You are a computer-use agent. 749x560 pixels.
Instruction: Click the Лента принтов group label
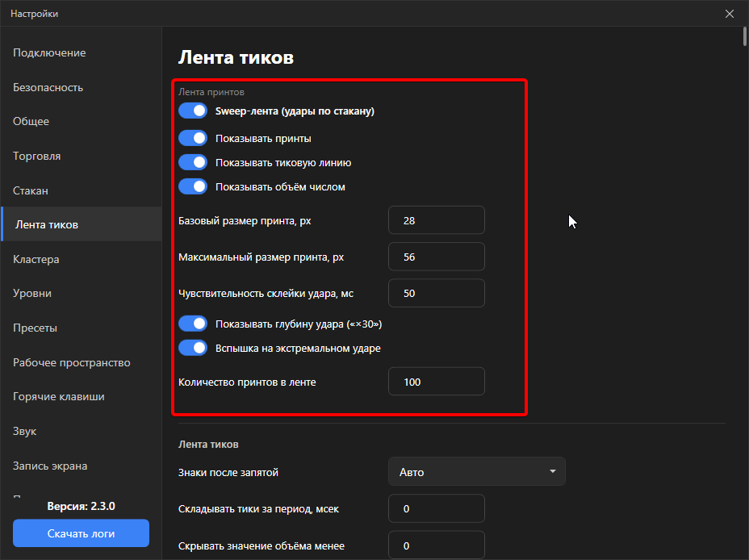tap(211, 92)
